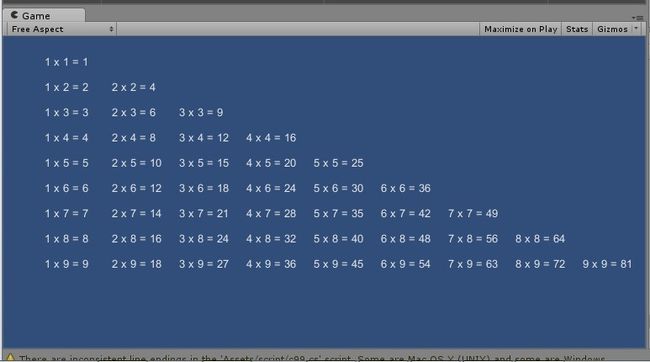The image size is (650, 362).
Task: Click the text '2 x 8 = 16'
Action: (x=136, y=239)
